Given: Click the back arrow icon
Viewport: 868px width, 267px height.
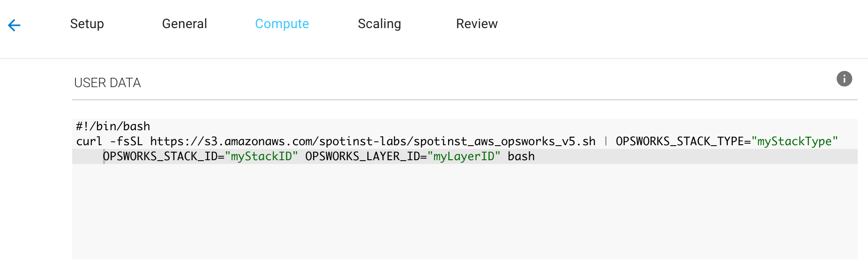Looking at the screenshot, I should pos(15,25).
